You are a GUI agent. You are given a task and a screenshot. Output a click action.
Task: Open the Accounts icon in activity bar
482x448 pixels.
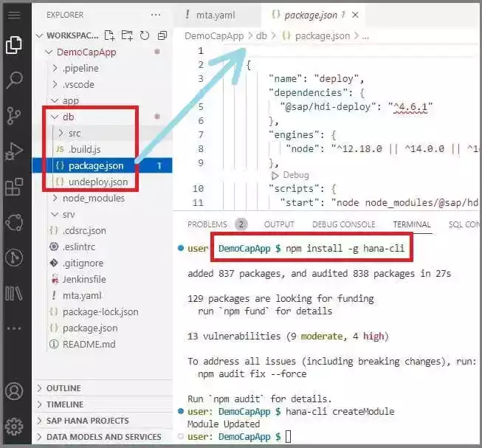click(x=14, y=391)
